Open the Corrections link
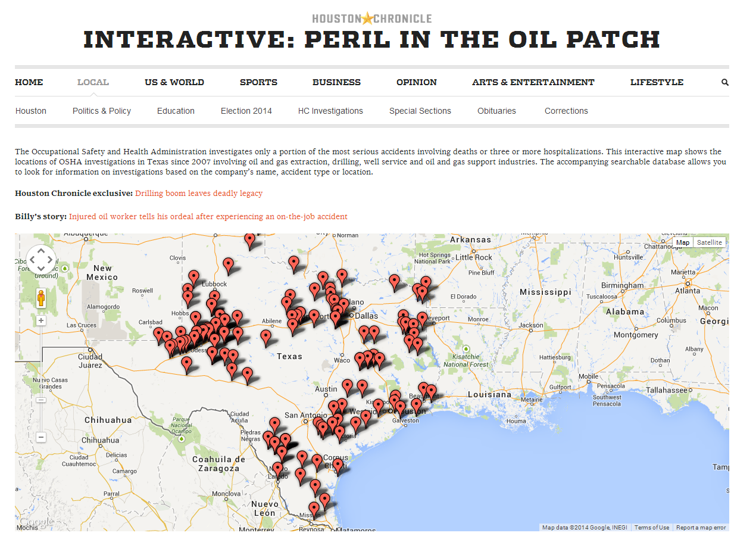Screen dimensions: 756x542 (x=566, y=111)
